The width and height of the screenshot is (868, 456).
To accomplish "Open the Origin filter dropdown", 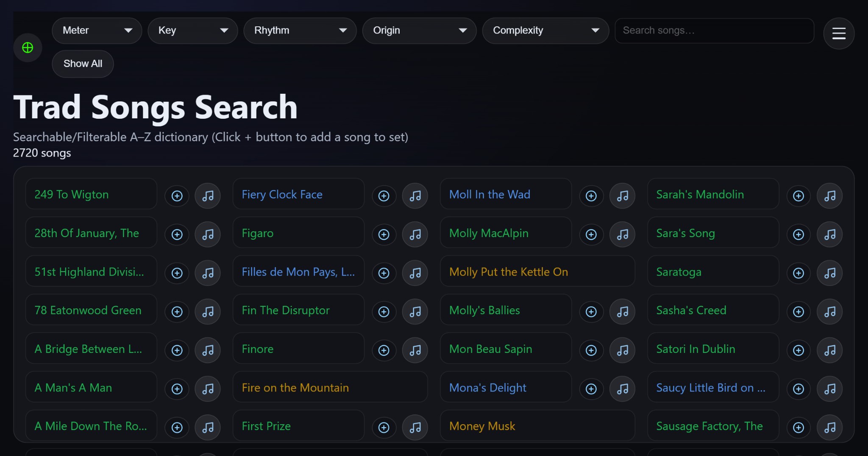I will pos(419,30).
